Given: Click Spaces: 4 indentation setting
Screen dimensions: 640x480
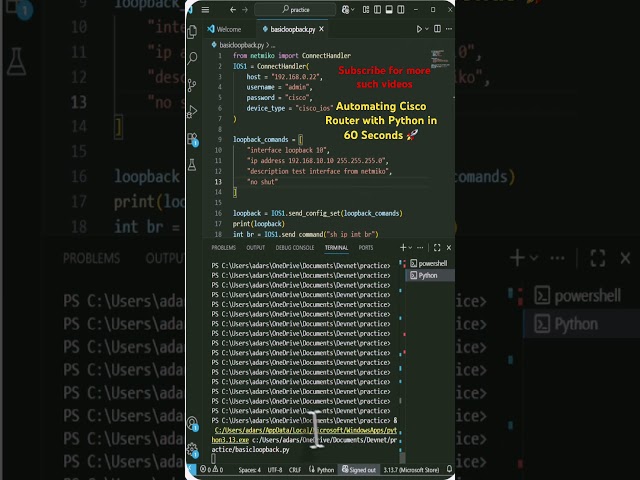Looking at the screenshot, I should pyautogui.click(x=249, y=470).
